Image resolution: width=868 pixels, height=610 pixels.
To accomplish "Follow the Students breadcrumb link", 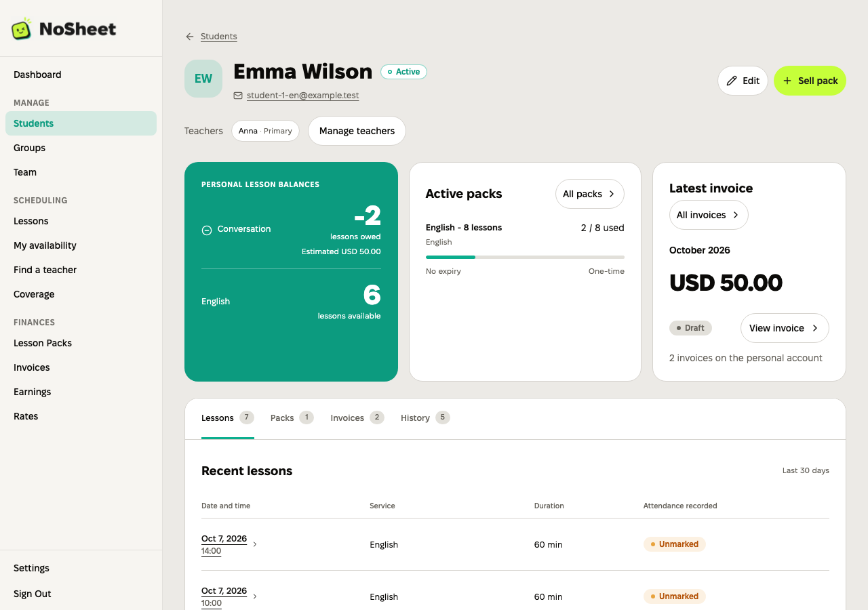I will pos(219,37).
